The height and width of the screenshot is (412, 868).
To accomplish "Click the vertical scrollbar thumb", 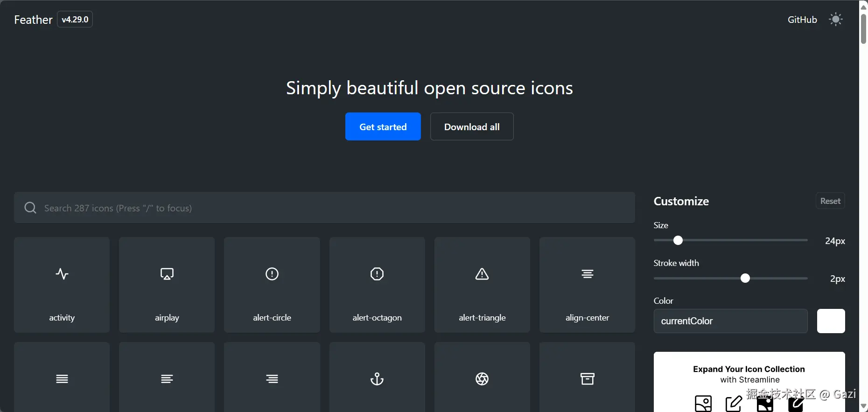I will pos(864,29).
